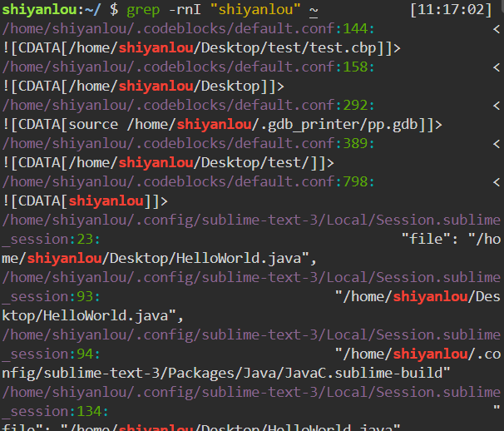Click the CDATA[shiyanlou] result line
This screenshot has width=504, height=431.
click(x=85, y=201)
